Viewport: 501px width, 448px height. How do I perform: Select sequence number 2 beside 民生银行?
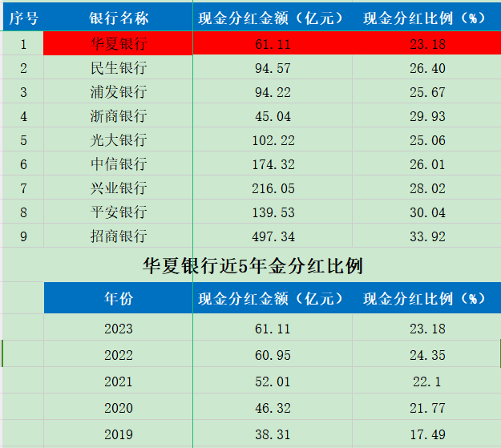point(23,67)
